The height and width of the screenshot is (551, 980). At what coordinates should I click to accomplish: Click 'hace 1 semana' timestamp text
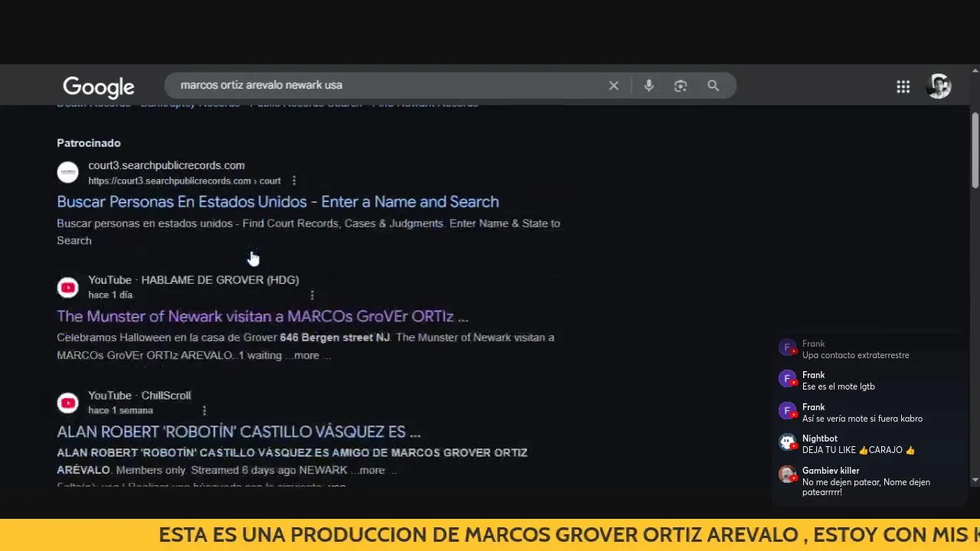120,410
